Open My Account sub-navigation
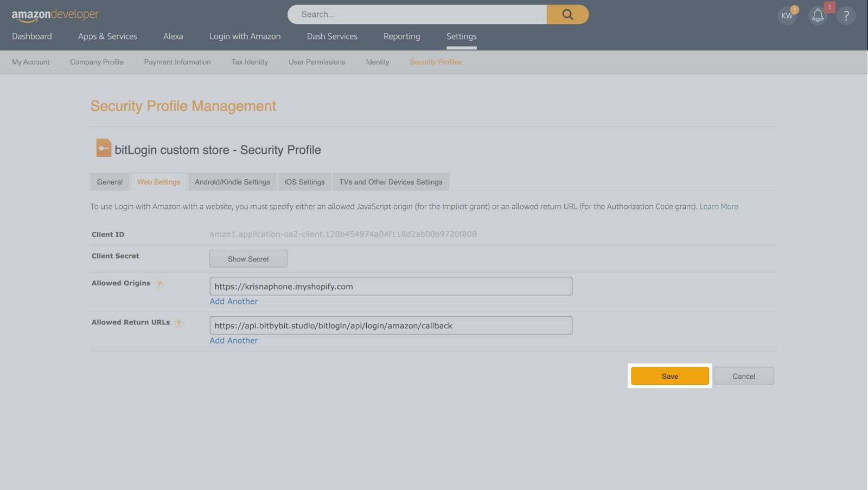Screen dimensions: 868x490 [31, 62]
